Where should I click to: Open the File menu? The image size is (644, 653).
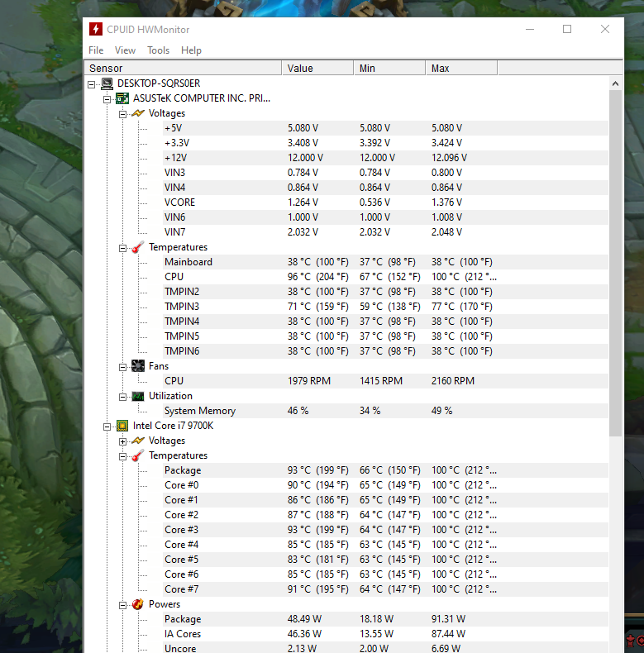tap(96, 50)
